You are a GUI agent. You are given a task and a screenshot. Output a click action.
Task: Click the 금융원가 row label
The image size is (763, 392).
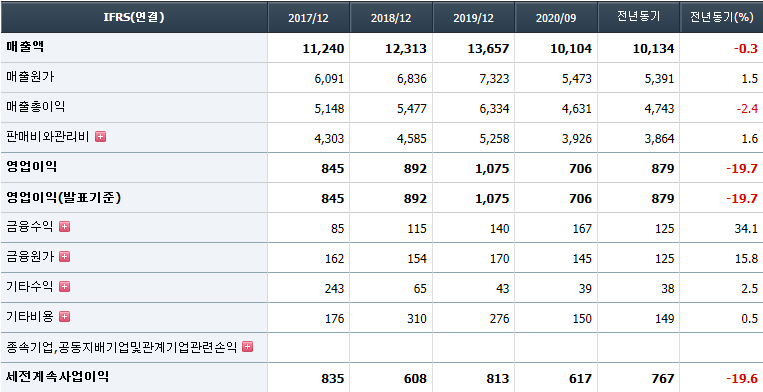click(30, 256)
